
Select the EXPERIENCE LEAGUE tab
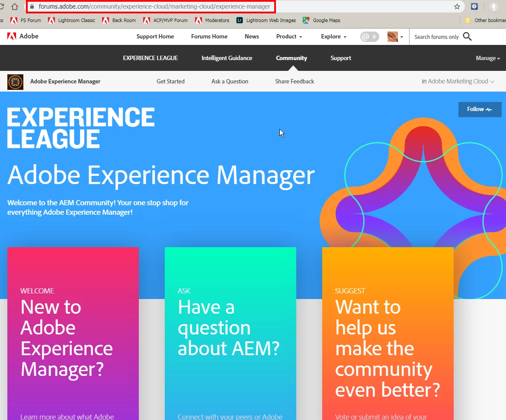tap(151, 58)
